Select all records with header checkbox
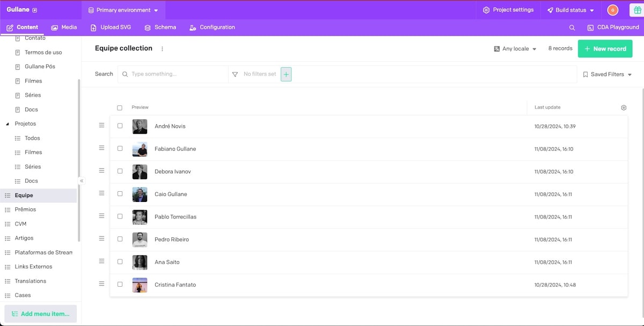This screenshot has width=644, height=326. [x=120, y=107]
